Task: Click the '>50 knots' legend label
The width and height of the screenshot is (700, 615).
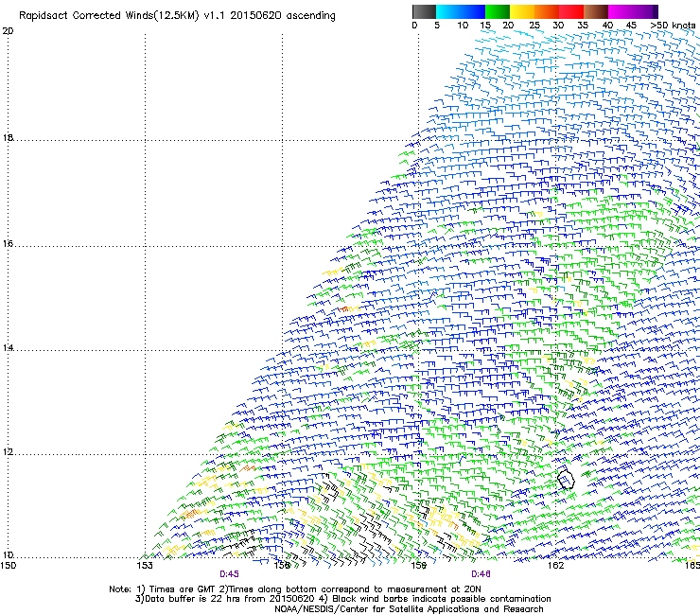Action: (x=673, y=26)
